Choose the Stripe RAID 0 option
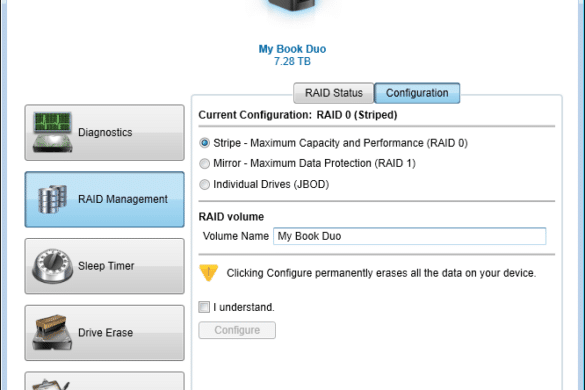 204,143
